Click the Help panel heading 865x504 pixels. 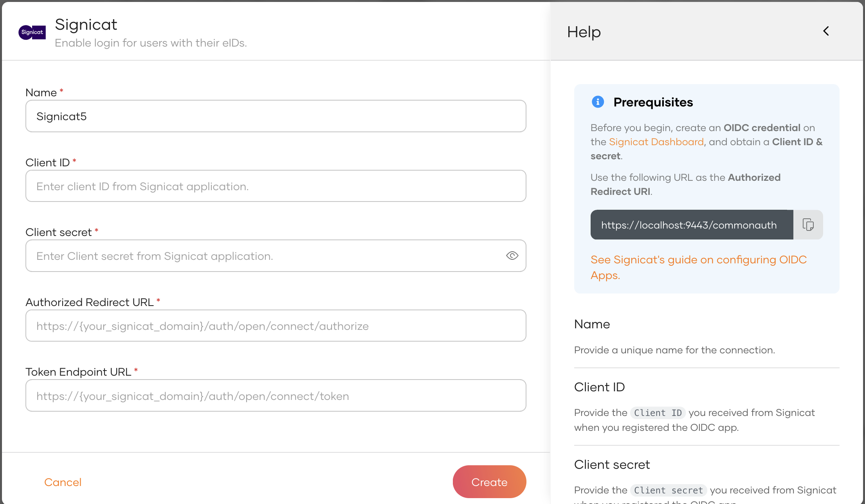click(x=584, y=32)
